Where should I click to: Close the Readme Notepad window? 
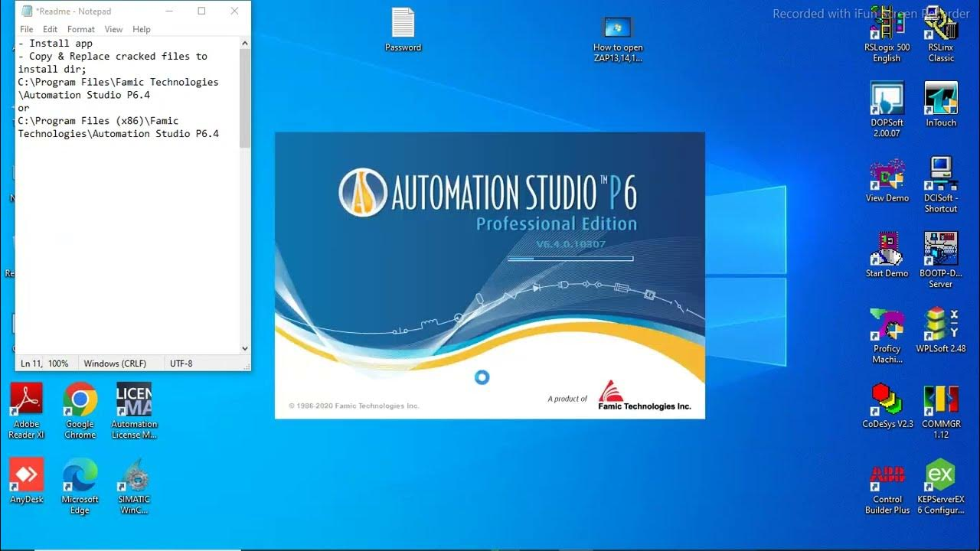point(234,11)
